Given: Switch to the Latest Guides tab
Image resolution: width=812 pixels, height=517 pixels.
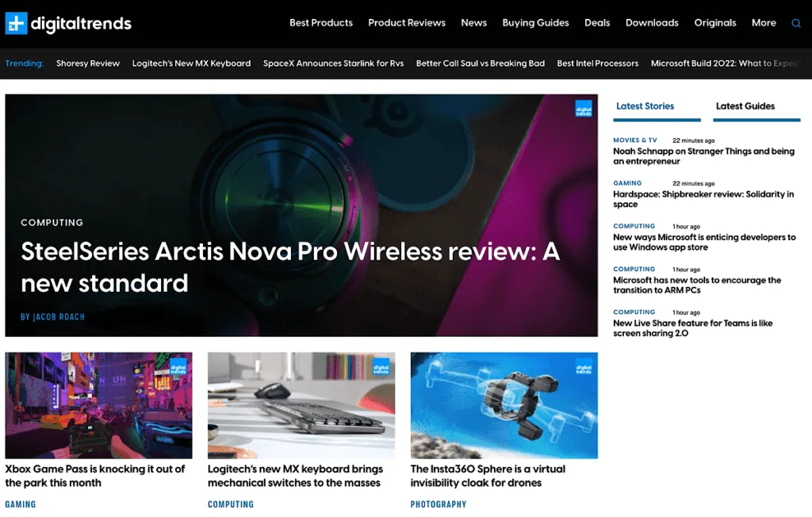Looking at the screenshot, I should [x=745, y=106].
